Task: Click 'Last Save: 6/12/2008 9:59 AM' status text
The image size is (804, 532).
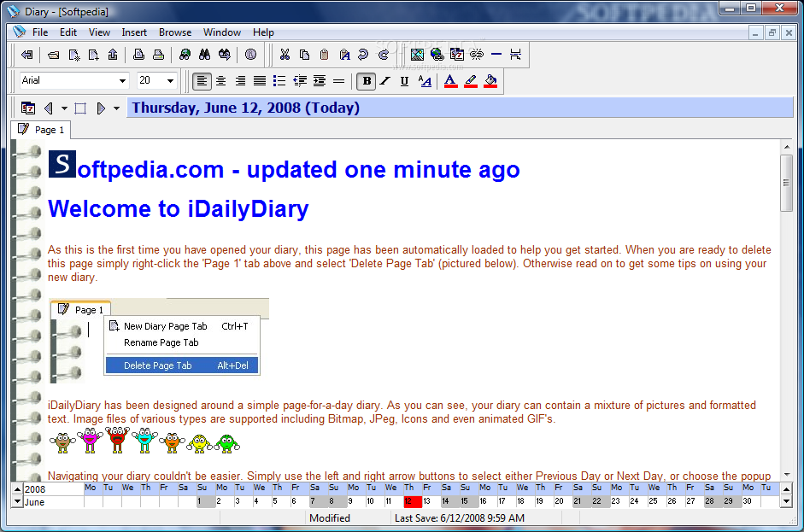Action: pos(460,518)
